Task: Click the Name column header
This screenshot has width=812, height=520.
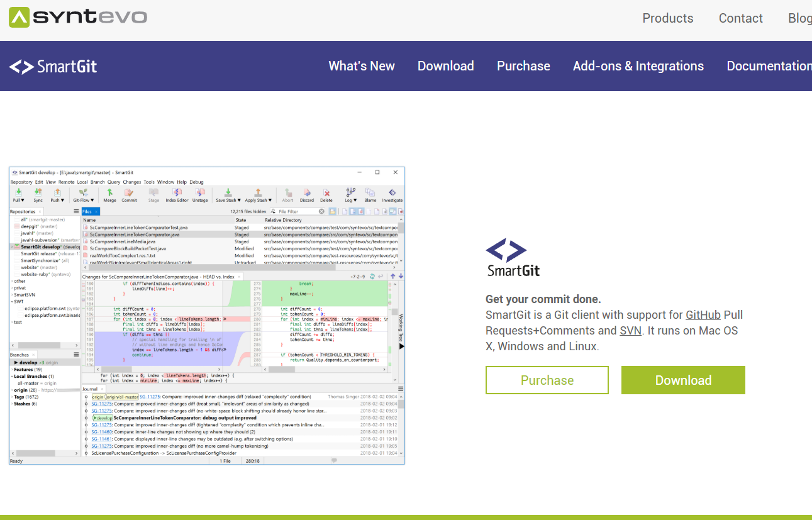Action: point(157,220)
